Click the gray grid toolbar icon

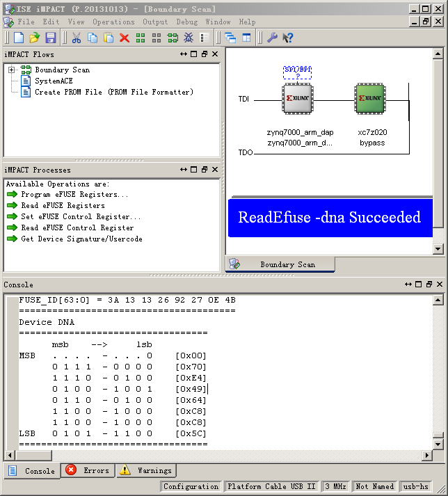157,38
